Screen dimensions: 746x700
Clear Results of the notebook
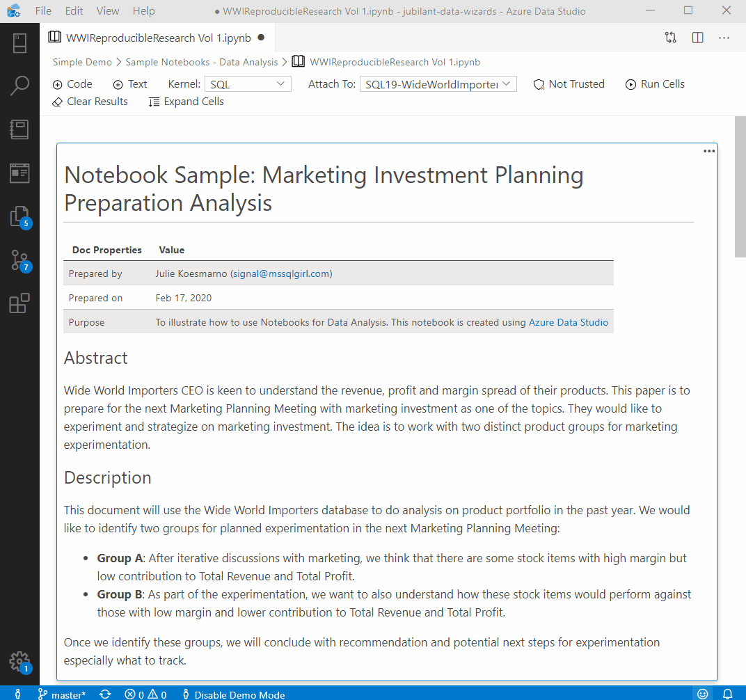90,102
